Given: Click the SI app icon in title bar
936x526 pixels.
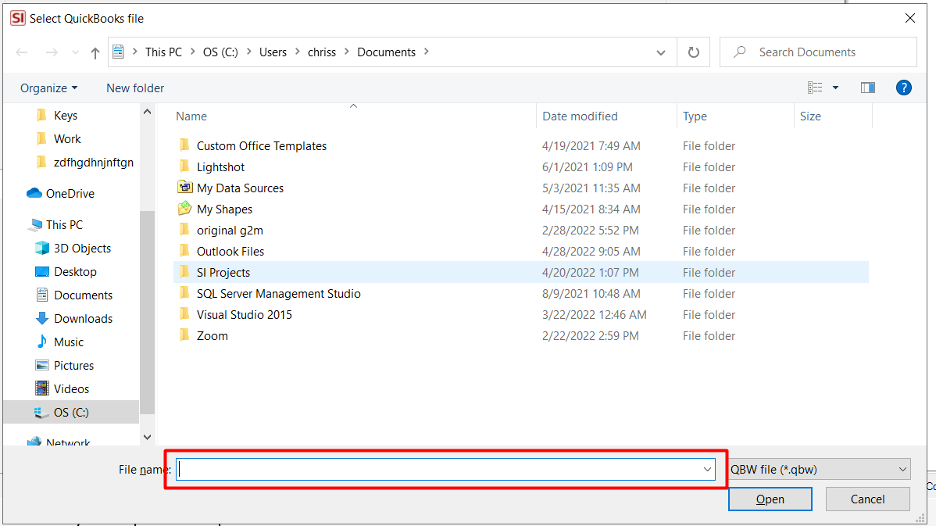Looking at the screenshot, I should (18, 19).
